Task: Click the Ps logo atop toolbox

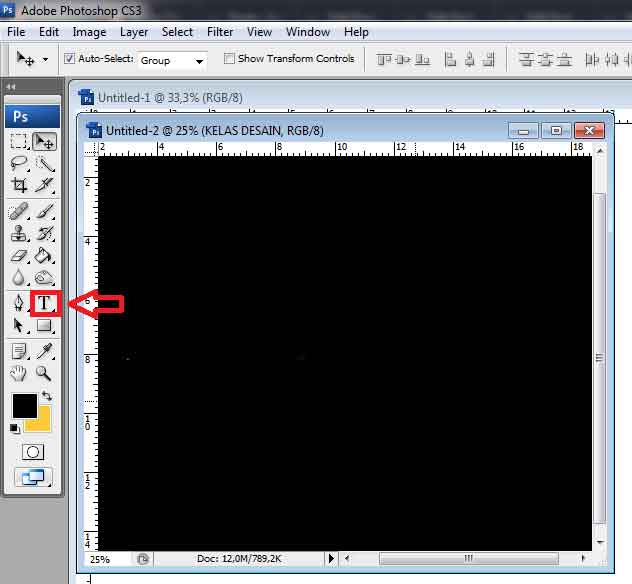Action: click(32, 116)
